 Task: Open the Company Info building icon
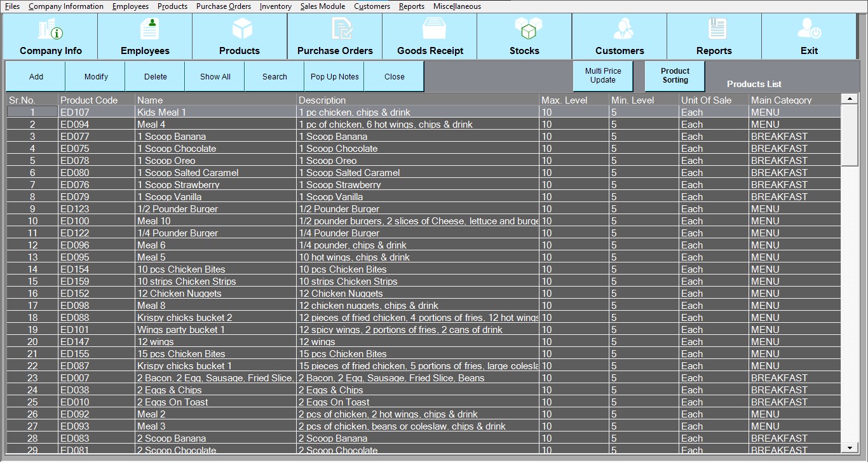pyautogui.click(x=51, y=29)
